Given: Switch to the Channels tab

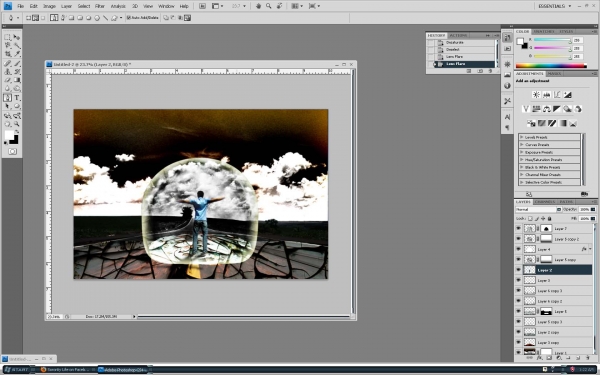Looking at the screenshot, I should 545,202.
